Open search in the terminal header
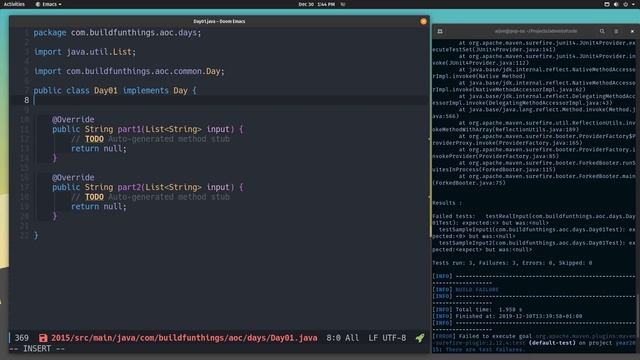 602,31
